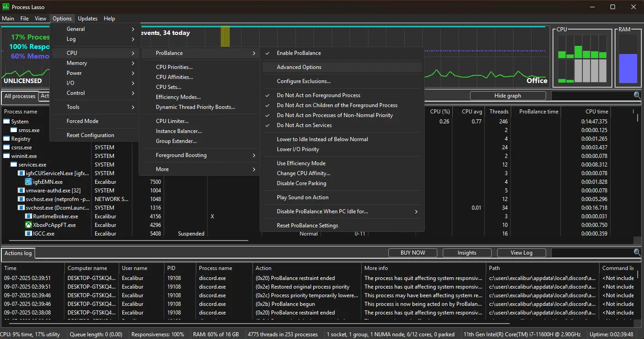
Task: Uncheck Do Not Act on Processes of Non-Normal Priority
Action: [x=342, y=115]
